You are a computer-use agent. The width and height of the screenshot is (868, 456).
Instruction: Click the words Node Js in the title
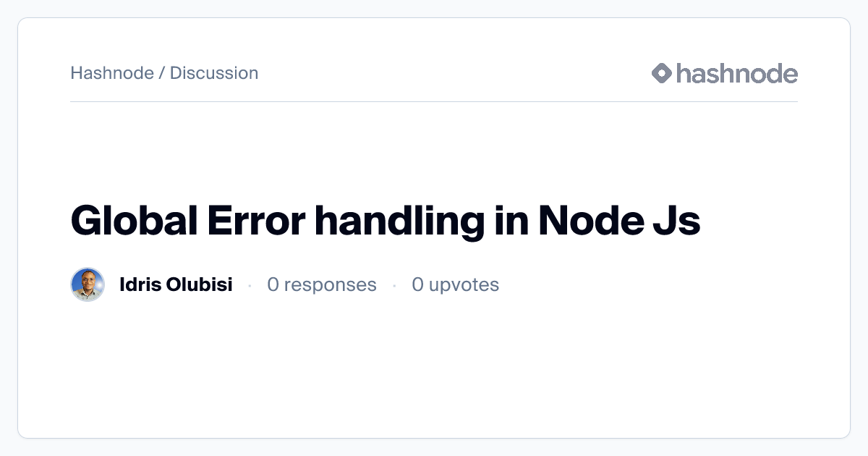coord(619,221)
